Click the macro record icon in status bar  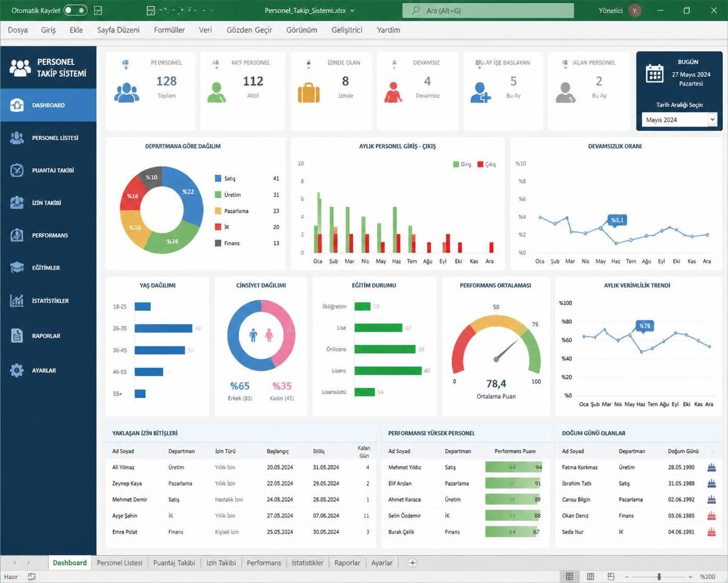[32, 577]
